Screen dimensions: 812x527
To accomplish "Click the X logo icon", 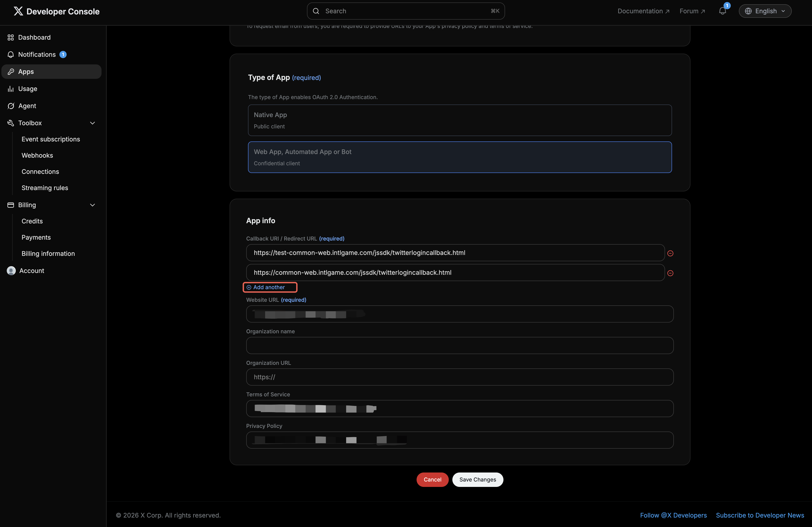I will pyautogui.click(x=18, y=11).
